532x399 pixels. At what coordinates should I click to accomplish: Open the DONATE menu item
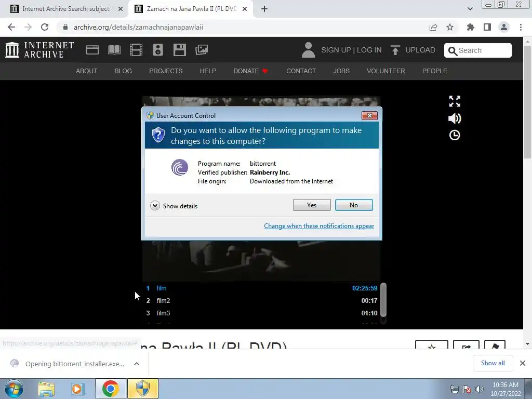pyautogui.click(x=250, y=71)
